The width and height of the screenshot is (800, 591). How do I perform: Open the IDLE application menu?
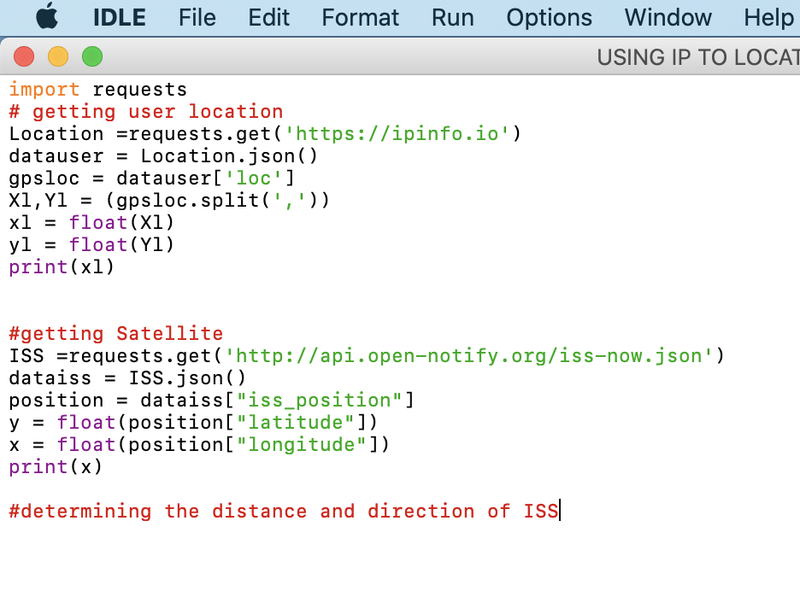(119, 17)
